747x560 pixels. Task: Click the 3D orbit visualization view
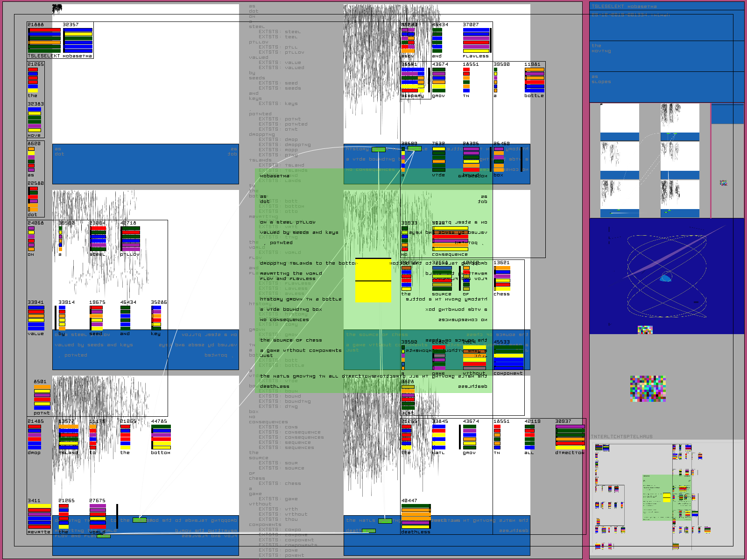(666, 276)
